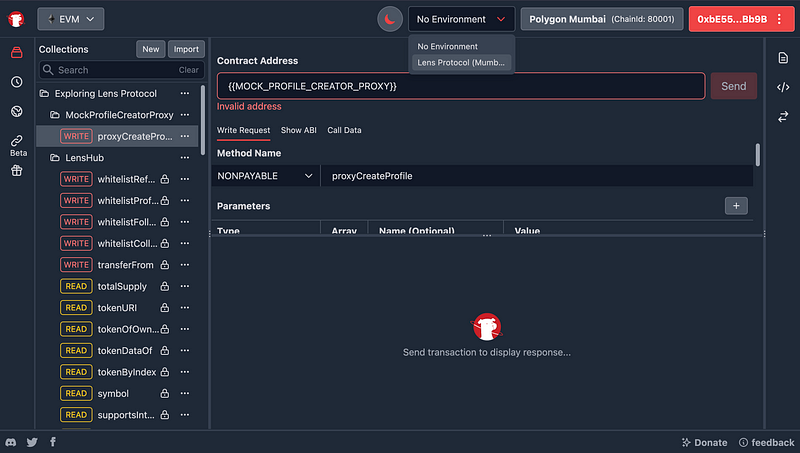Add a parameter with plus button
The image size is (800, 453).
point(735,205)
